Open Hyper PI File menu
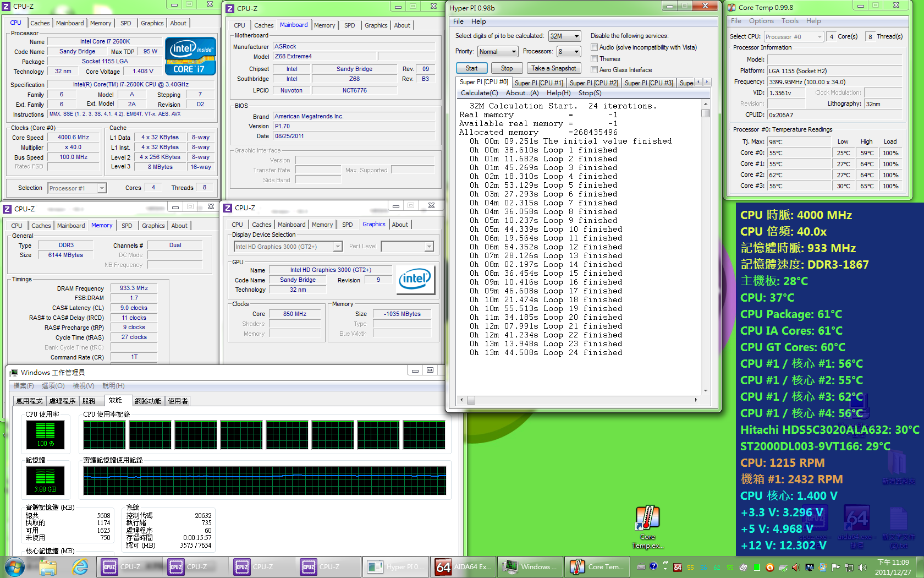Image resolution: width=924 pixels, height=578 pixels. click(x=458, y=21)
